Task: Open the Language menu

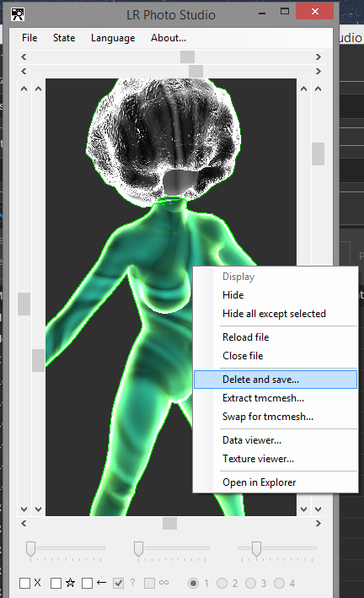Action: [x=113, y=38]
